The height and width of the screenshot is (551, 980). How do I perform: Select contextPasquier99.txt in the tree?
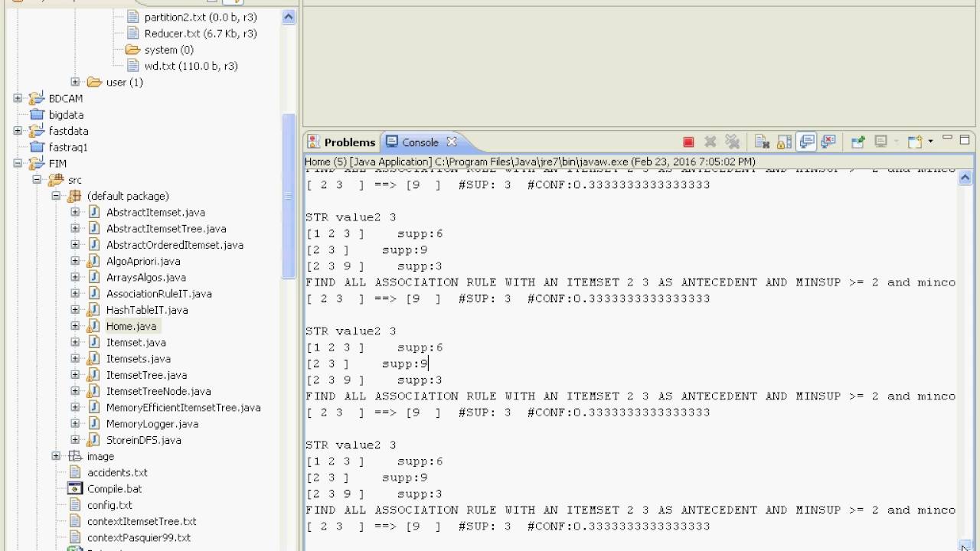[139, 538]
